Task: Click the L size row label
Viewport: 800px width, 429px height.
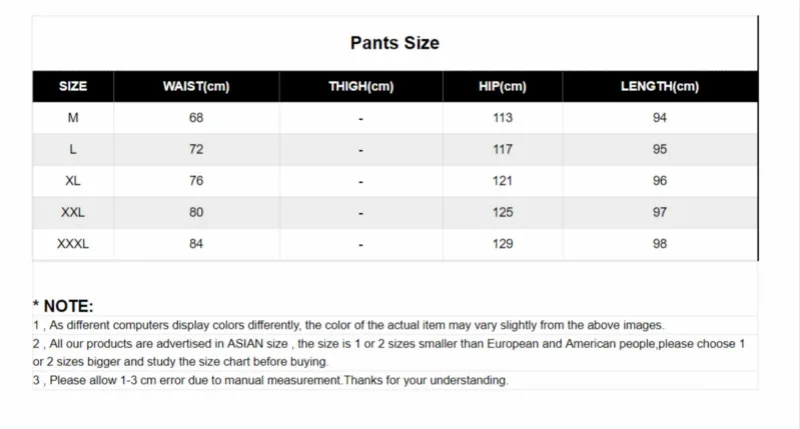Action: tap(73, 150)
